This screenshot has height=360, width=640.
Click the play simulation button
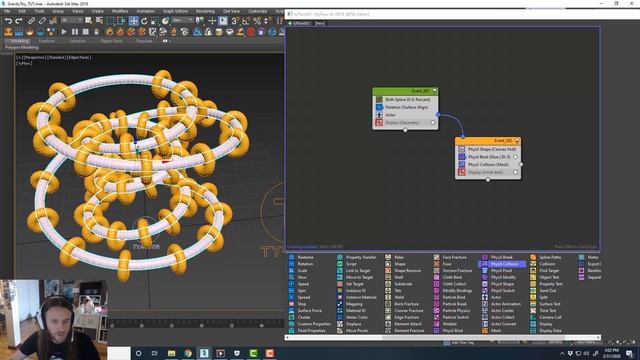(64, 31)
